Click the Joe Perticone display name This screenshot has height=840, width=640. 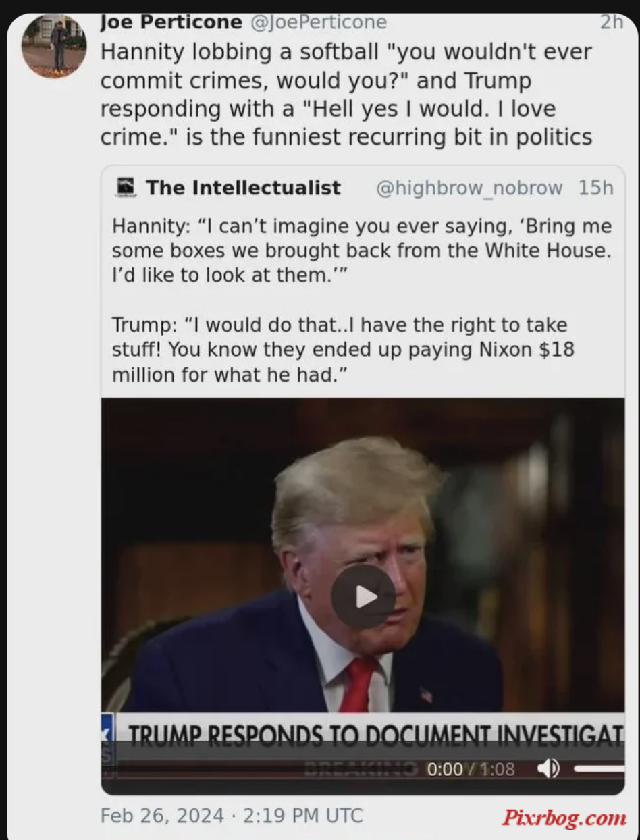click(171, 22)
